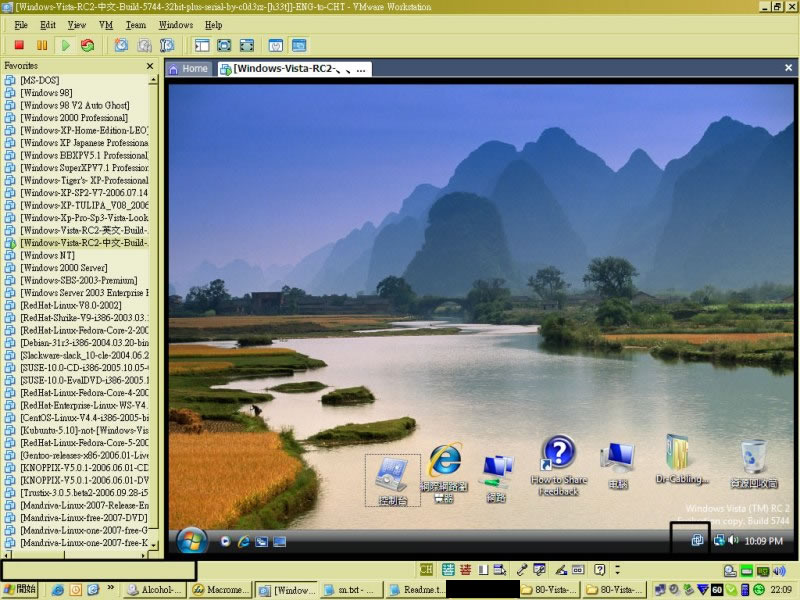Select [Windows NT] in Favorites
This screenshot has width=800, height=600.
pos(47,256)
